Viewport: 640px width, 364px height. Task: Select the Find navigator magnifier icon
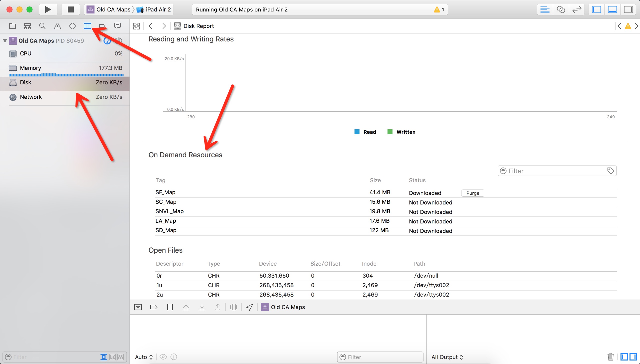tap(42, 26)
